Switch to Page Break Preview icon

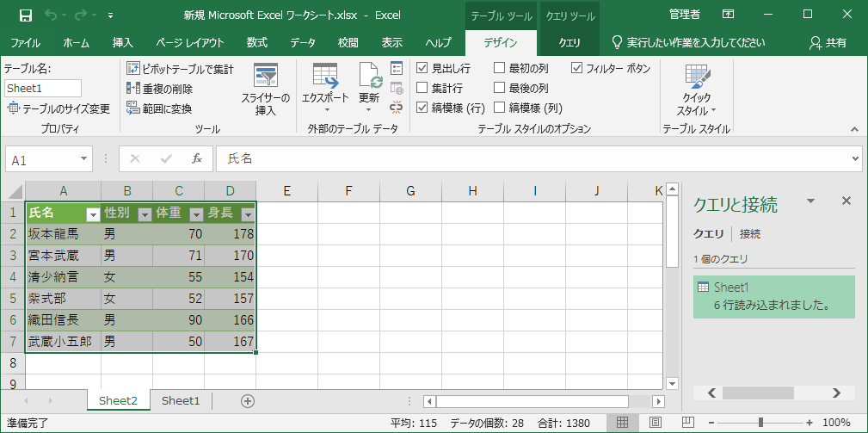point(687,423)
